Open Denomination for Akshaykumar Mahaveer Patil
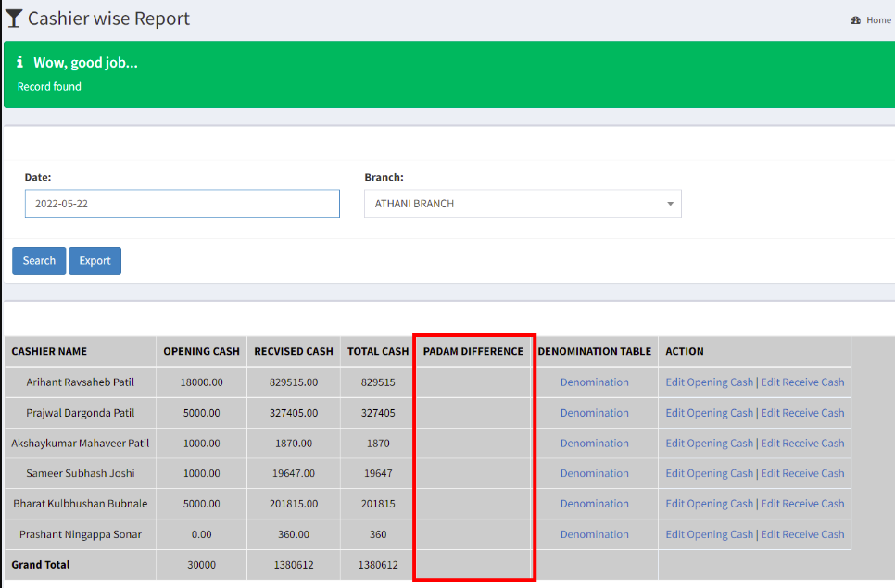The image size is (895, 588). pyautogui.click(x=594, y=444)
